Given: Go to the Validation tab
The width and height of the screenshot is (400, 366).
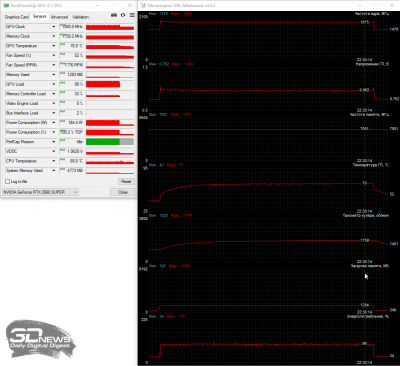Looking at the screenshot, I should (x=80, y=17).
